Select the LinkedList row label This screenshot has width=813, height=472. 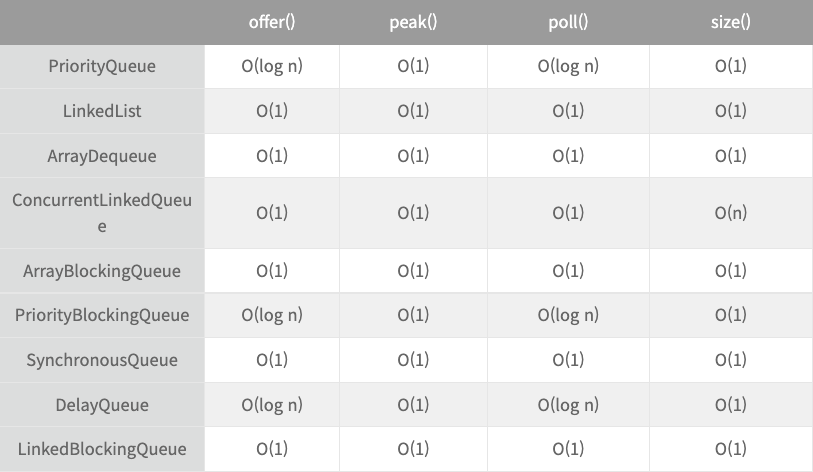click(x=102, y=111)
